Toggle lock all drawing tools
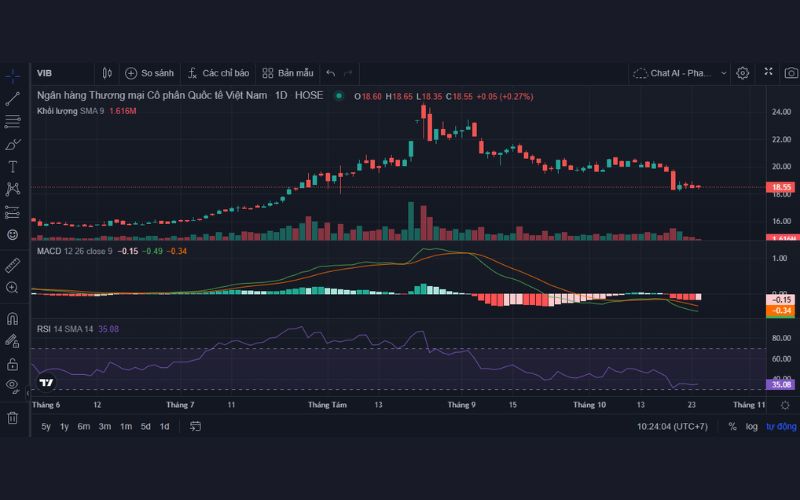 (13, 363)
